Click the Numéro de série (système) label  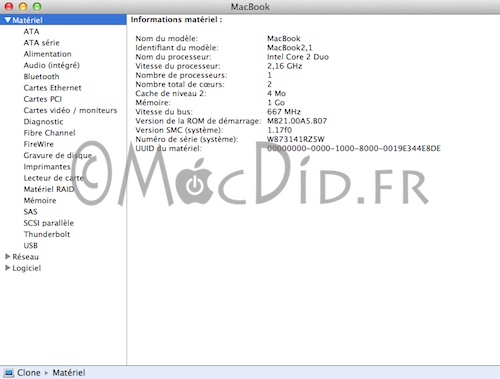pos(187,139)
